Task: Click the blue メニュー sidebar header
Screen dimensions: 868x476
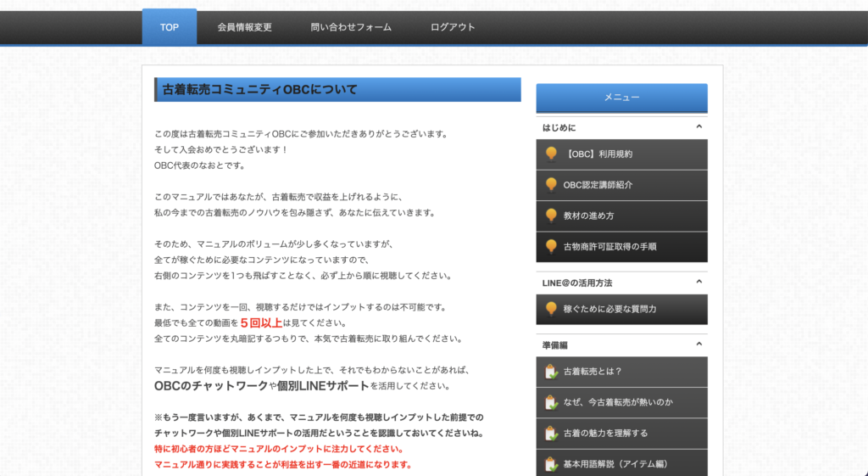Action: (621, 98)
